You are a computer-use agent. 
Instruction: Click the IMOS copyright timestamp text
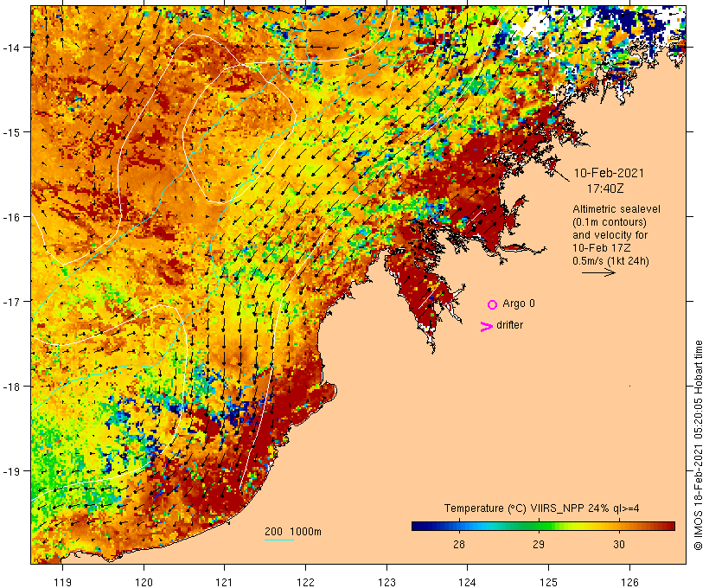pyautogui.click(x=699, y=445)
